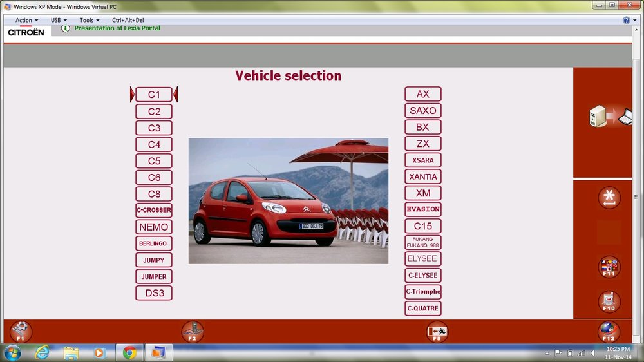Choose the BERLINGO vehicle button
The height and width of the screenshot is (362, 644).
[x=154, y=243]
